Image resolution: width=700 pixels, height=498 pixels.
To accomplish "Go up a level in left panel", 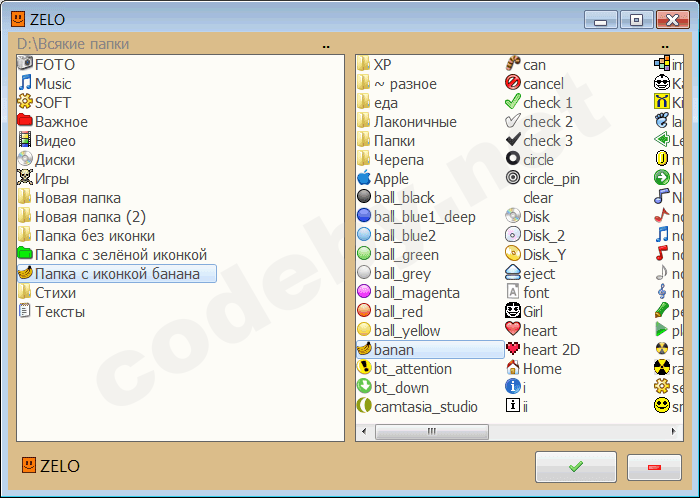I will coord(326,46).
